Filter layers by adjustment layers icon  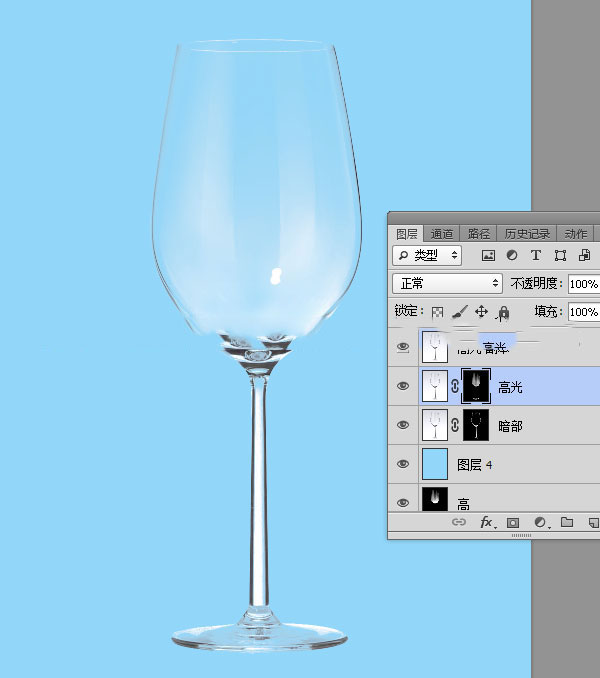512,255
